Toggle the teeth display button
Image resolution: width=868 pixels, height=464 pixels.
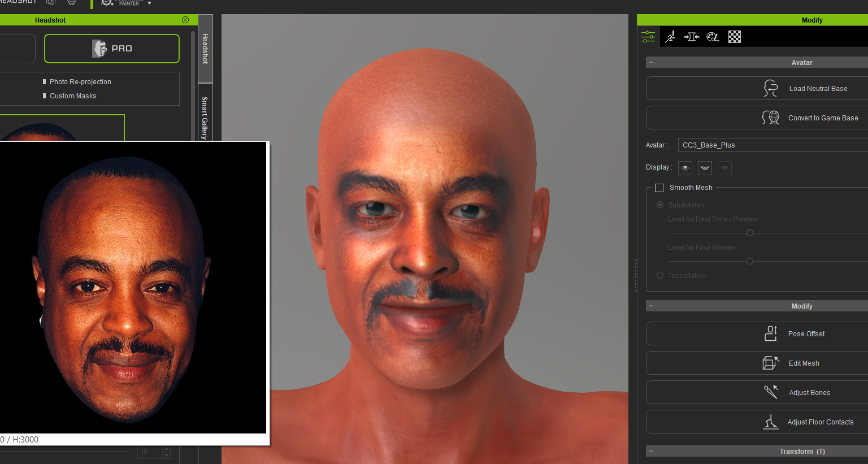pos(705,168)
